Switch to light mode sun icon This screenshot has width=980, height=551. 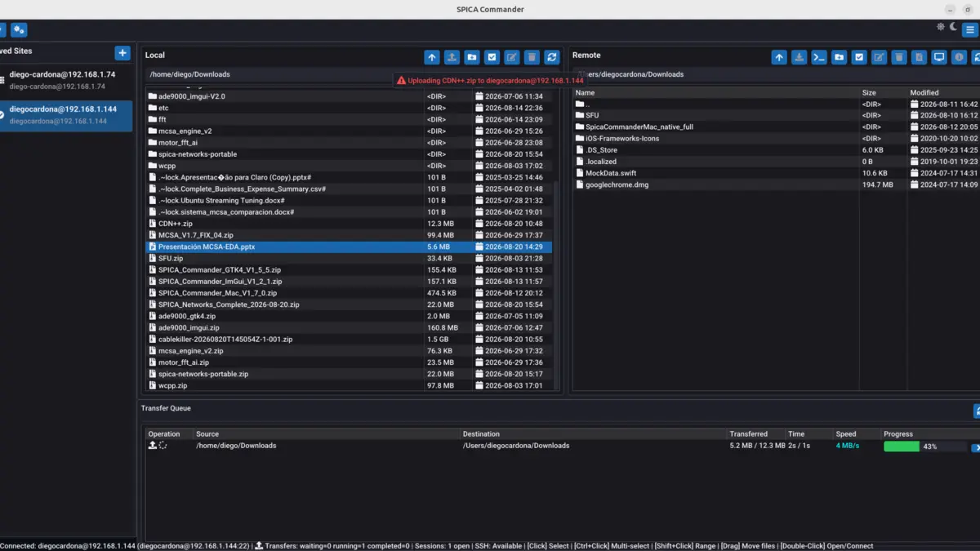tap(941, 27)
